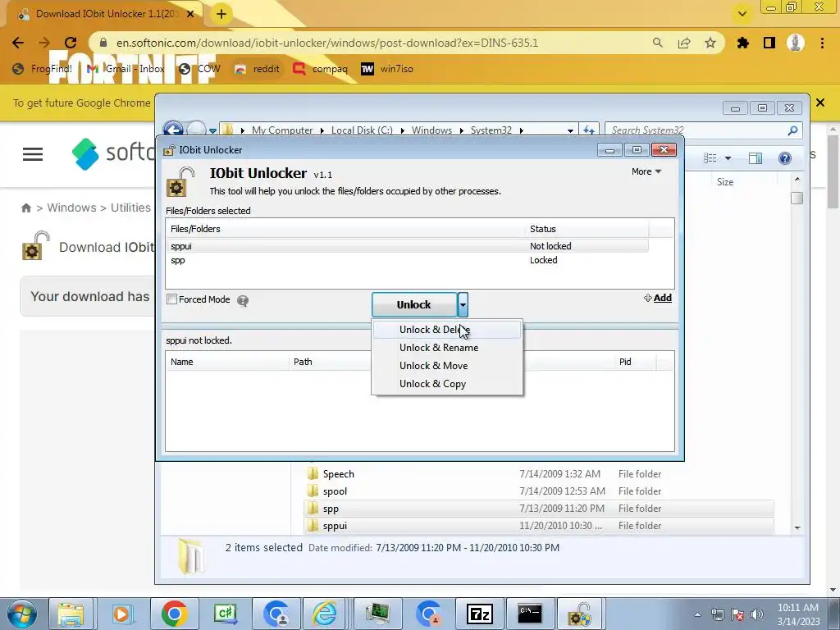Click the Back button in Explorer window
The height and width of the screenshot is (630, 840).
[173, 129]
